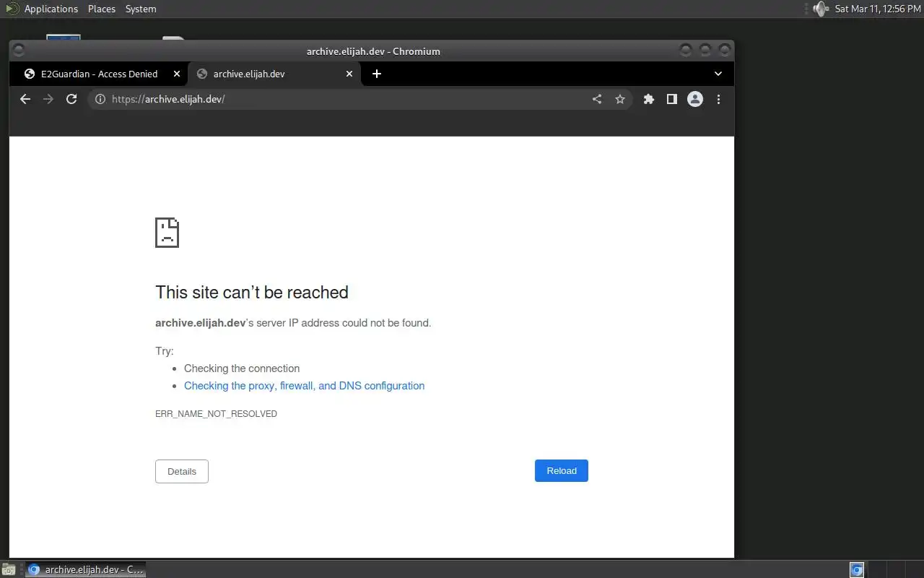This screenshot has width=924, height=578.
Task: Click the blue Reload button
Action: click(x=562, y=471)
